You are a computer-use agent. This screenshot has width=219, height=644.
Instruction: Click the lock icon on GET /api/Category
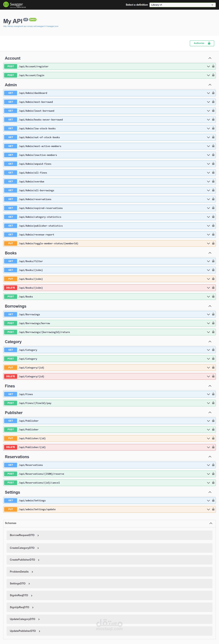(x=213, y=350)
